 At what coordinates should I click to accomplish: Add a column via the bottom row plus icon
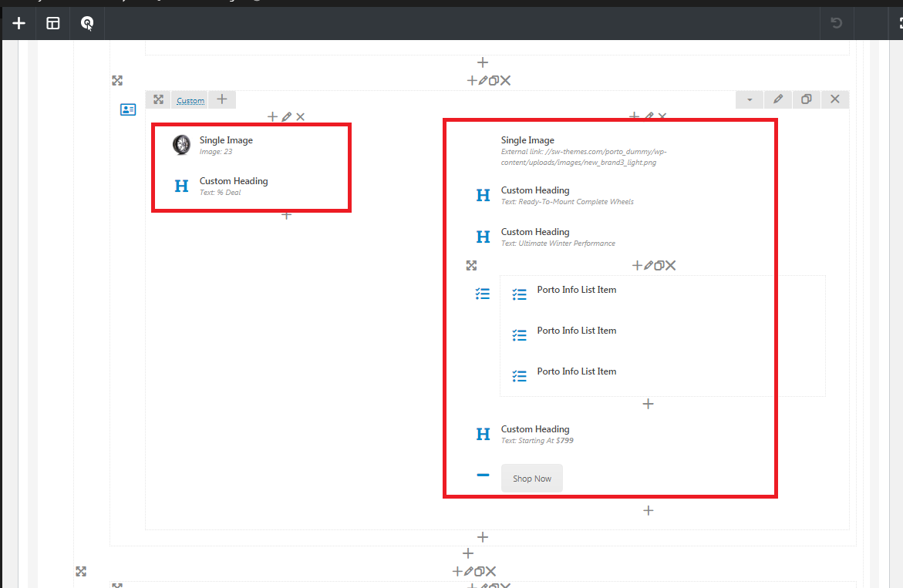tap(457, 571)
